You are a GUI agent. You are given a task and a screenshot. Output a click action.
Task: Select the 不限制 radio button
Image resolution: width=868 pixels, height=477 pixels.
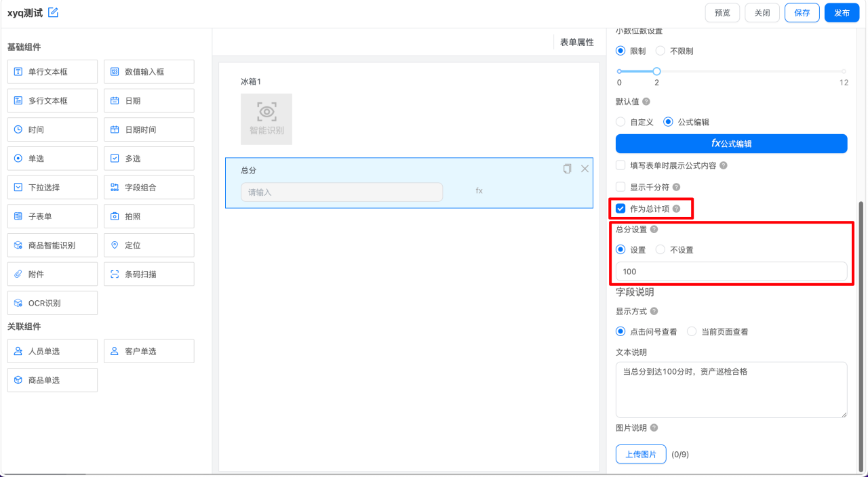click(660, 51)
